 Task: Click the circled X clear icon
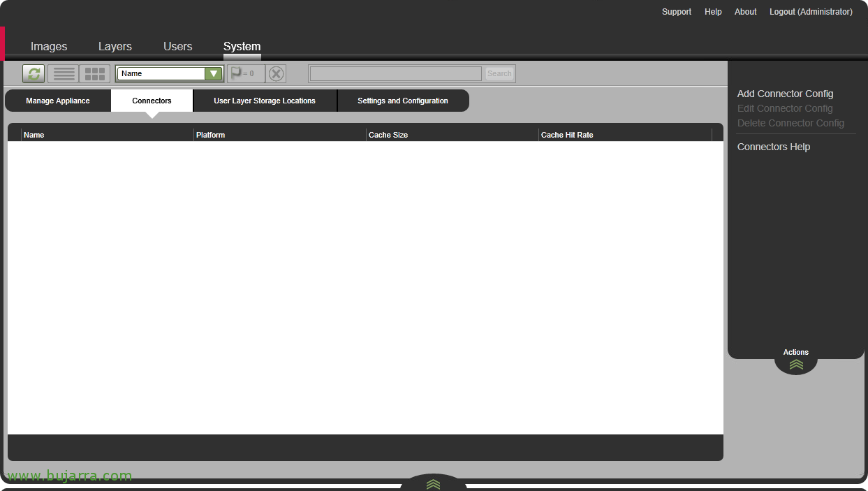click(x=277, y=73)
